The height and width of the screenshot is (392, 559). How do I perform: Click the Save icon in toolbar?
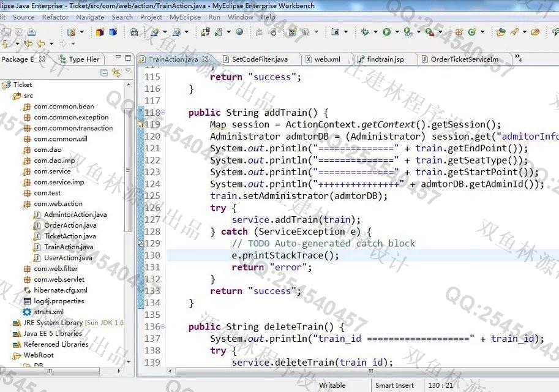pyautogui.click(x=7, y=32)
